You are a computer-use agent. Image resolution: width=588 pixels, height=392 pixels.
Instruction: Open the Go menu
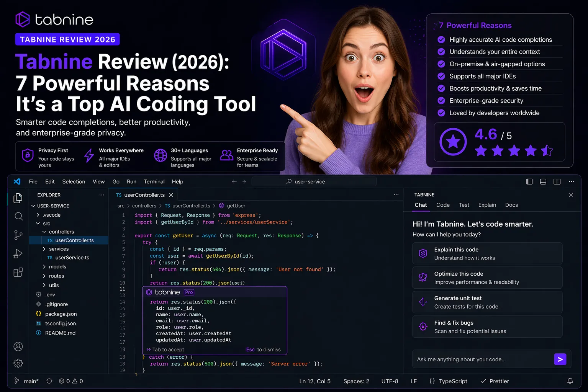(116, 181)
